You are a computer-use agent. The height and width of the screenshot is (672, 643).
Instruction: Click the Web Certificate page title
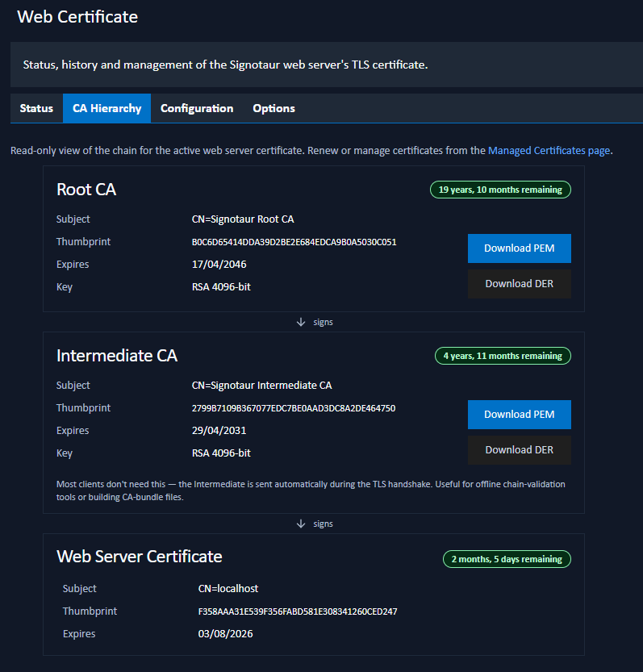click(x=77, y=17)
